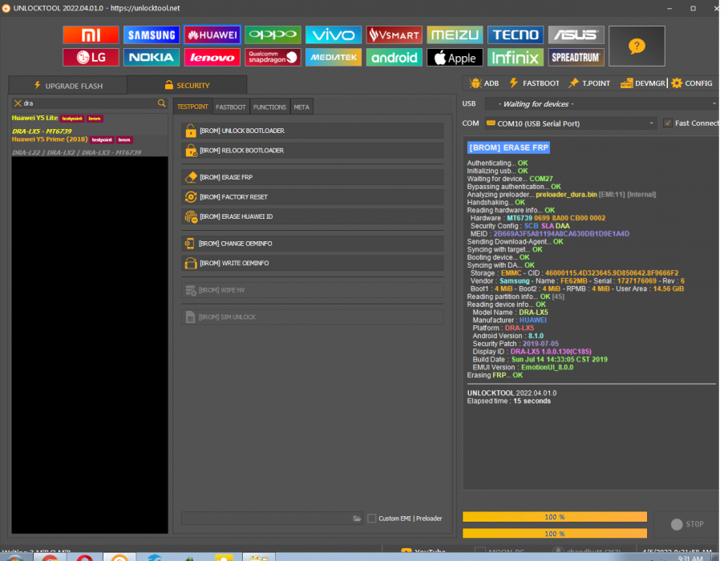Click the 'DRA-LX5 - MT6739' list entry
The height and width of the screenshot is (561, 728).
point(42,131)
